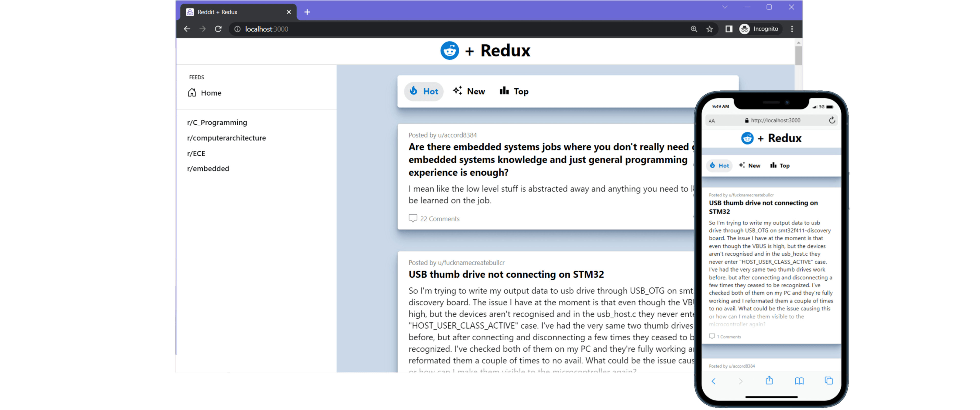This screenshot has width=980, height=410.
Task: Open r/C_Programming subreddit
Action: coord(217,122)
